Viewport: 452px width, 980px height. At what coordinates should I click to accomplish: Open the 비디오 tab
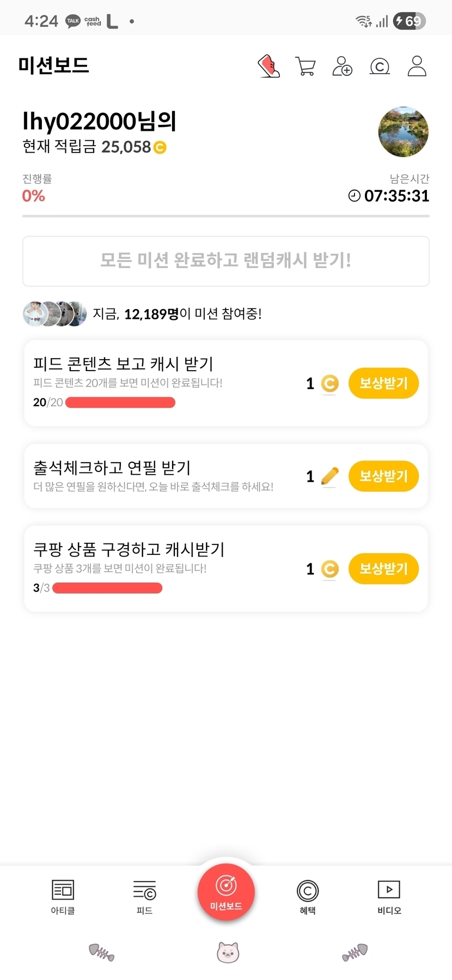389,897
